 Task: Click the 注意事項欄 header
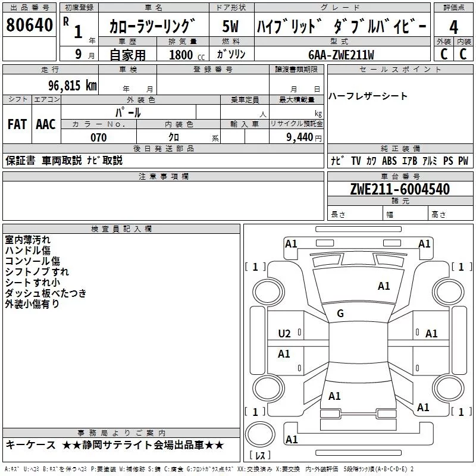click(163, 176)
